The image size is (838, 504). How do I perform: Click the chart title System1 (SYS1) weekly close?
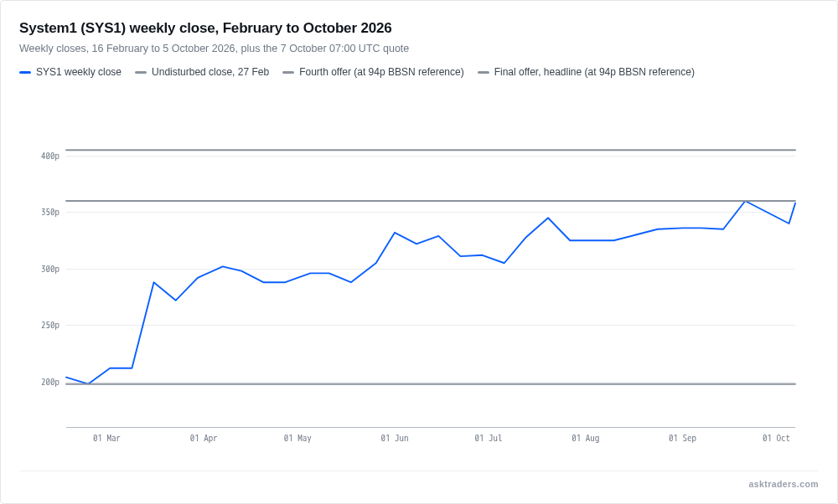coord(206,28)
